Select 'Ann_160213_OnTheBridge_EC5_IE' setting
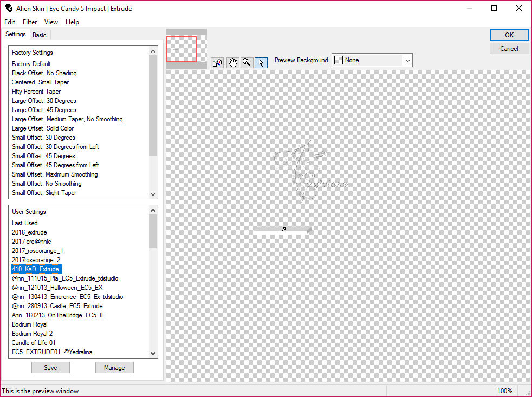 click(59, 315)
